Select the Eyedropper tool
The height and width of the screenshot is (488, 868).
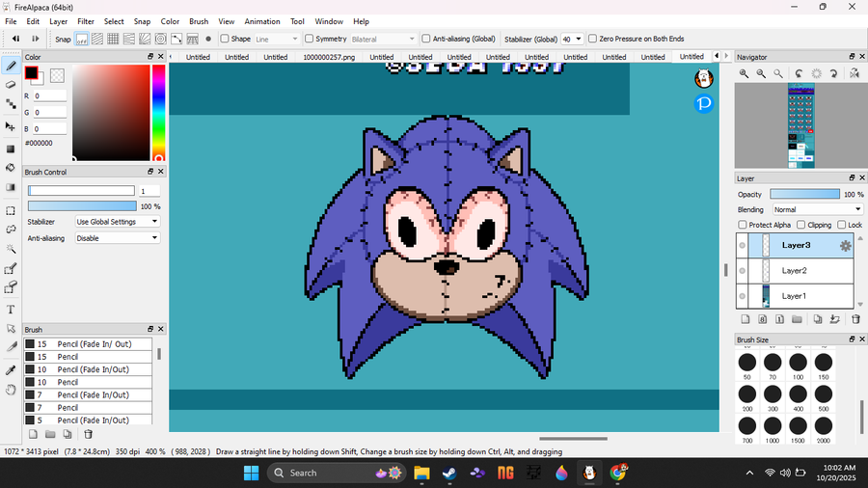pyautogui.click(x=11, y=370)
